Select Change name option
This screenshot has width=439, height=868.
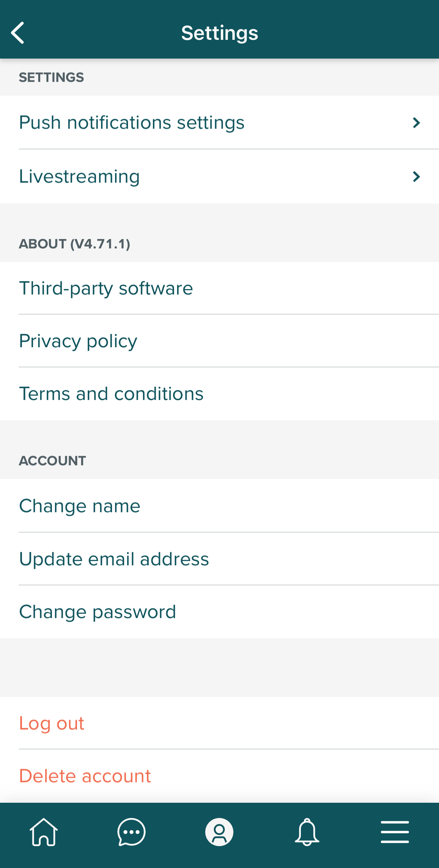80,506
